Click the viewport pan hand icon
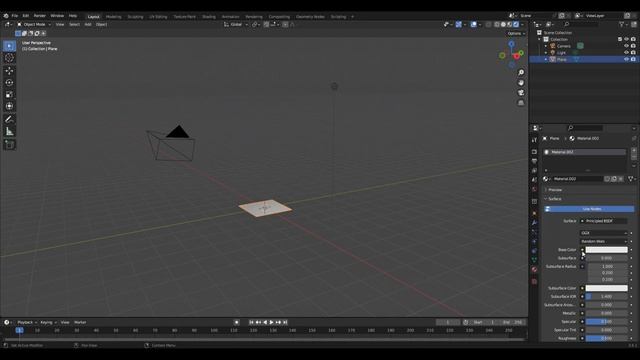 click(x=521, y=83)
